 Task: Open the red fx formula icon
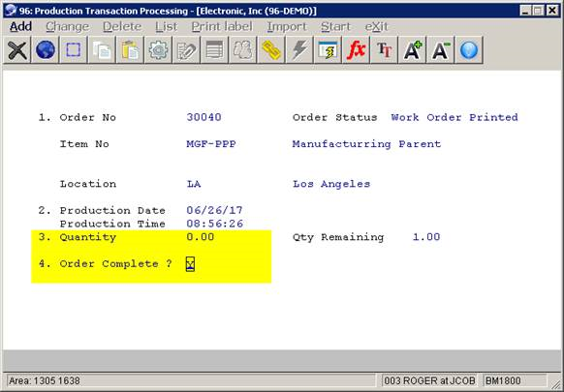tap(356, 50)
